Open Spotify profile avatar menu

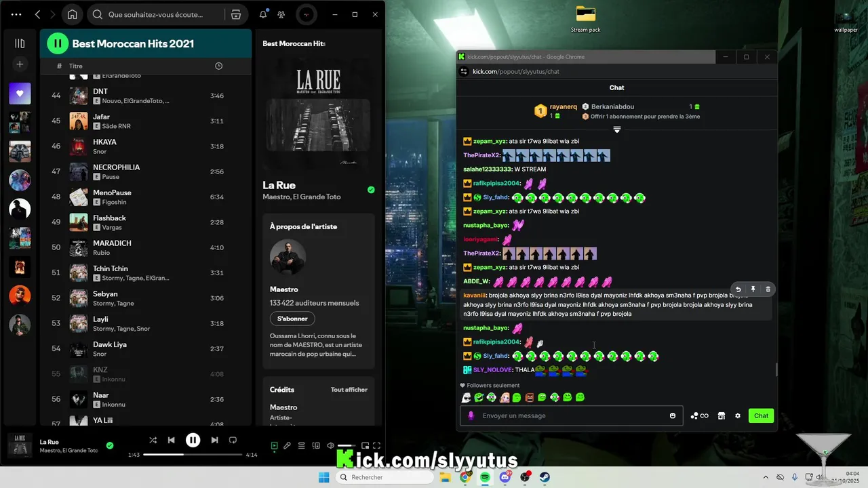pos(307,14)
